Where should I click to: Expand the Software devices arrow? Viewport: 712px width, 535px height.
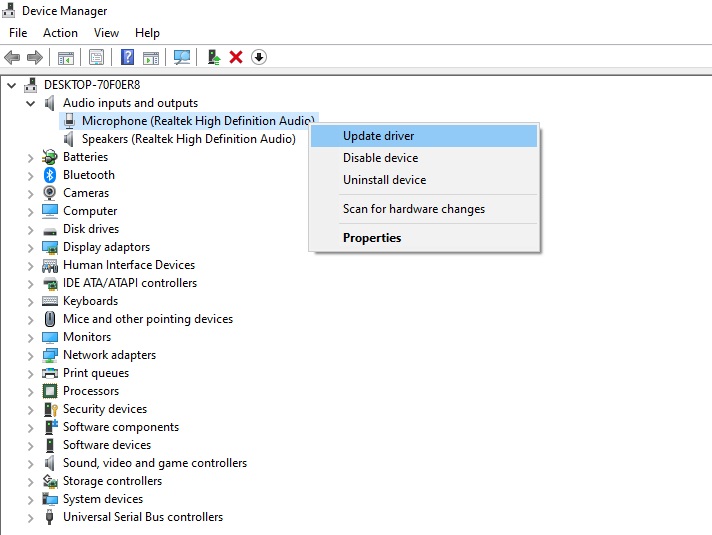point(30,446)
